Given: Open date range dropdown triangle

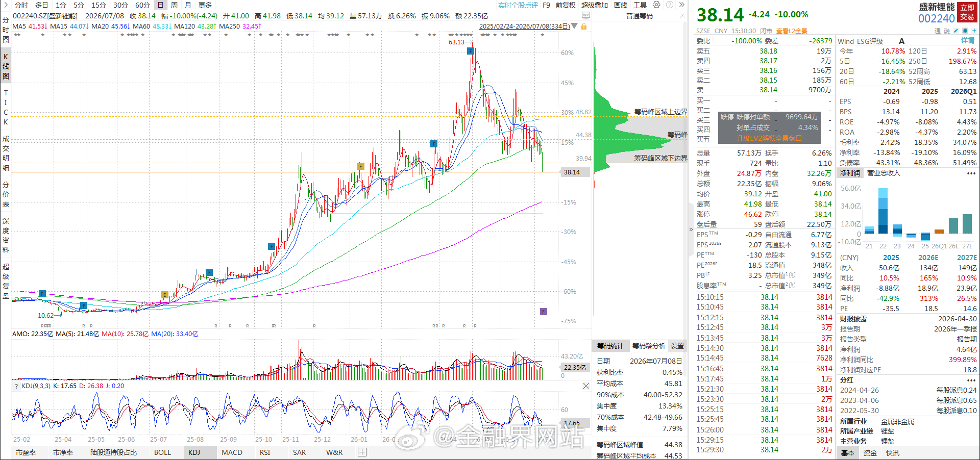Looking at the screenshot, I should coord(575,26).
